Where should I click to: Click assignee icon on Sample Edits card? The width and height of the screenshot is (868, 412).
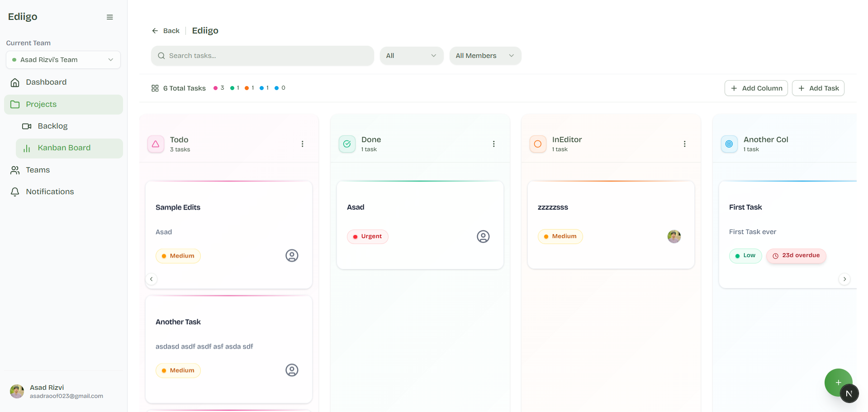point(292,256)
